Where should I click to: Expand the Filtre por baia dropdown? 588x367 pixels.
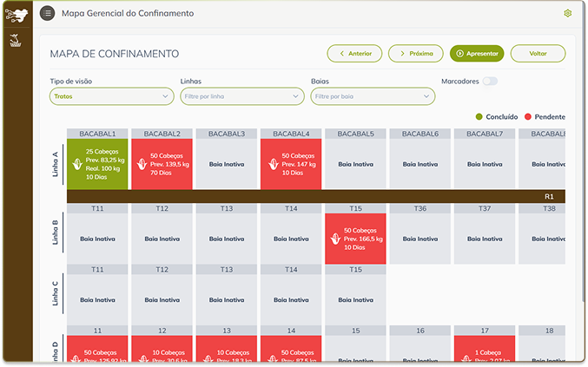373,96
